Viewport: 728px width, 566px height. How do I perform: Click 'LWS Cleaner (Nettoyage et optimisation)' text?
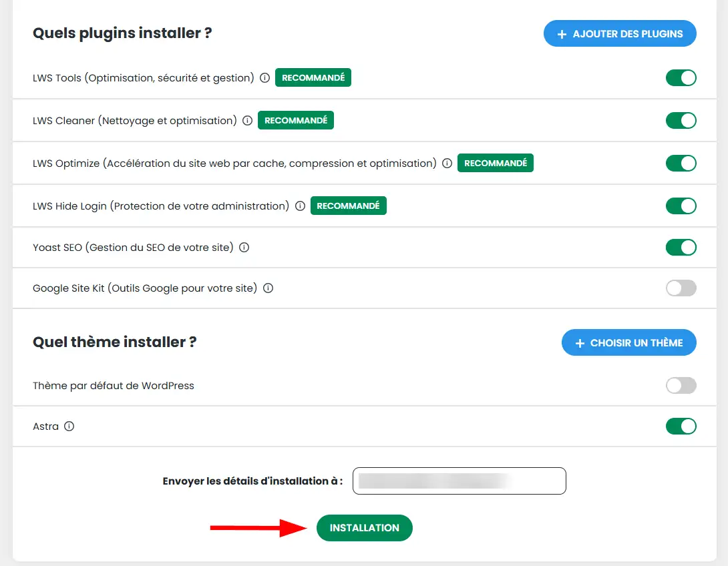click(x=135, y=121)
